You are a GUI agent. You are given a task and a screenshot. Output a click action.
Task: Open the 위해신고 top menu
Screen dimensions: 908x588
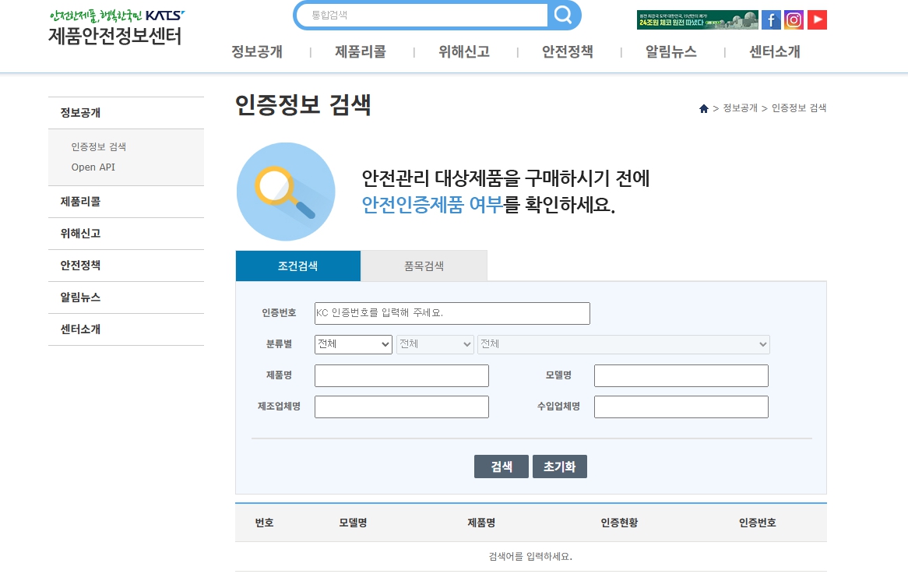[463, 52]
